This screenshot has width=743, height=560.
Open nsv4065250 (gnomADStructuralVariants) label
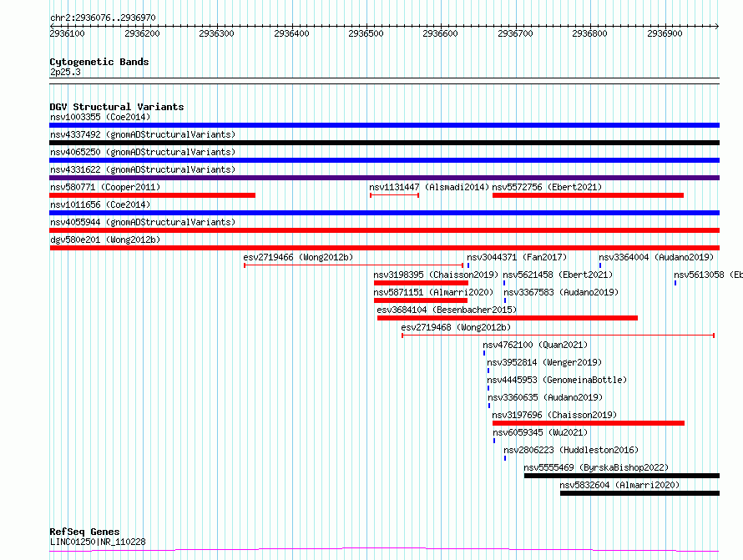coord(143,152)
